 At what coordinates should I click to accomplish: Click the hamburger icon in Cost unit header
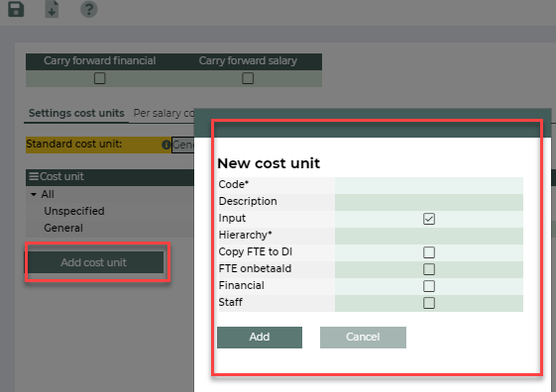click(x=34, y=176)
